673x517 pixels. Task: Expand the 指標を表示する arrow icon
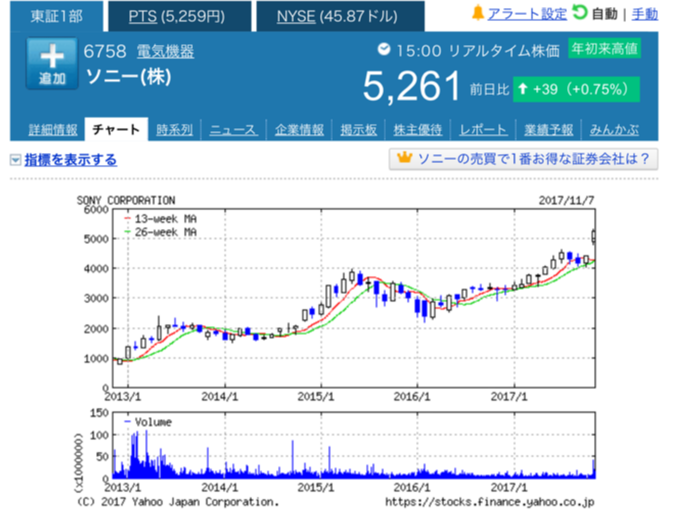coord(15,160)
